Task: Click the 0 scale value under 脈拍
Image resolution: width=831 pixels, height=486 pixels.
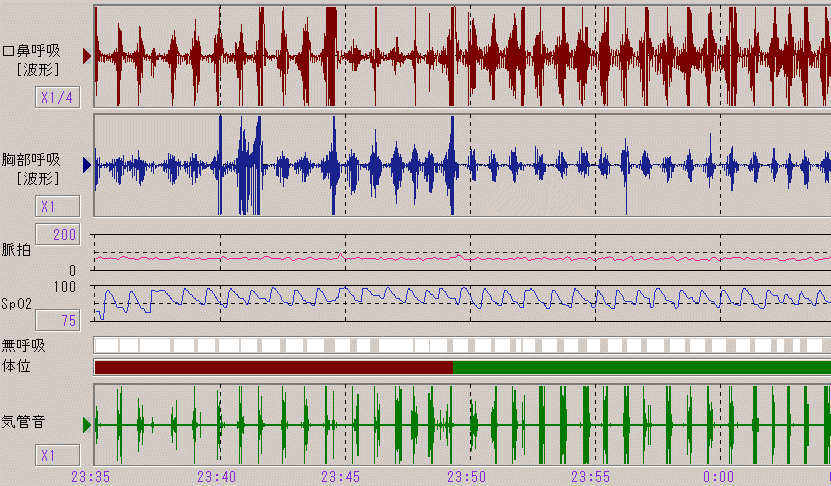Action: (73, 271)
